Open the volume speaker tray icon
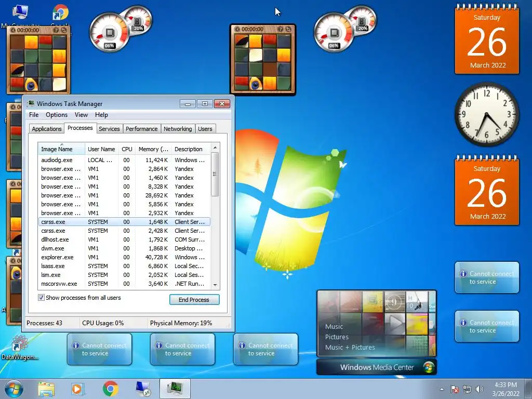 click(480, 389)
